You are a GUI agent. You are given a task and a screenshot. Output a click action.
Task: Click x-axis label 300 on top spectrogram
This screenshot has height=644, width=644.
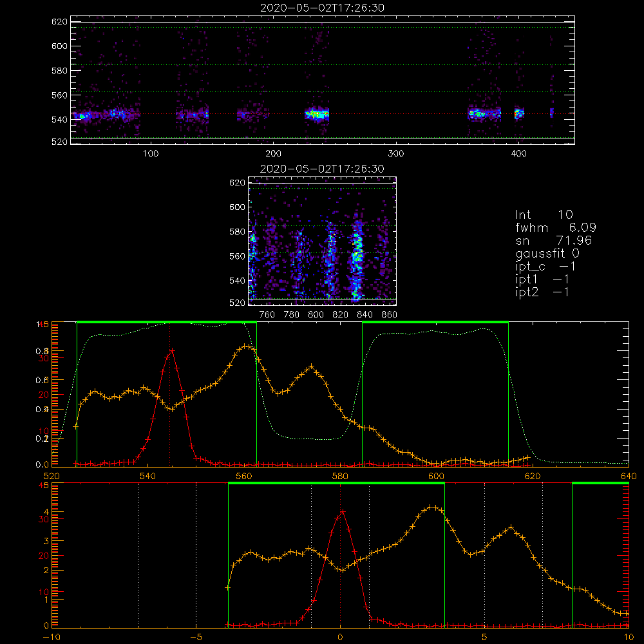point(396,154)
